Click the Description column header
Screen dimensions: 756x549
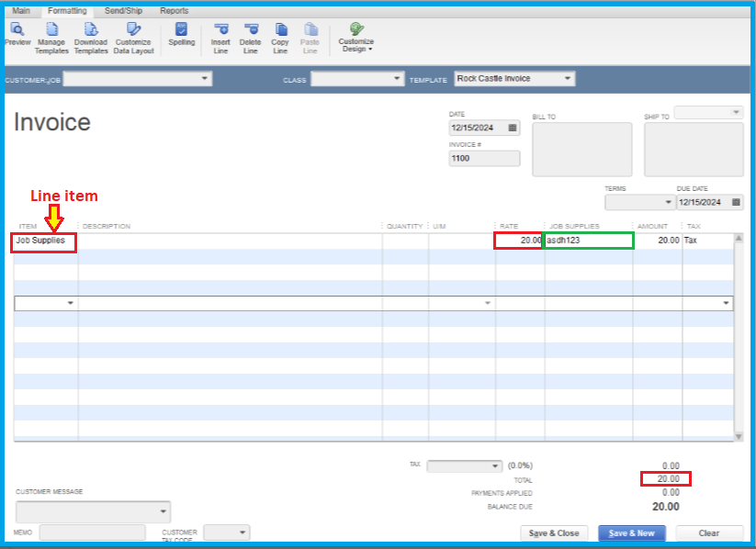coord(106,226)
